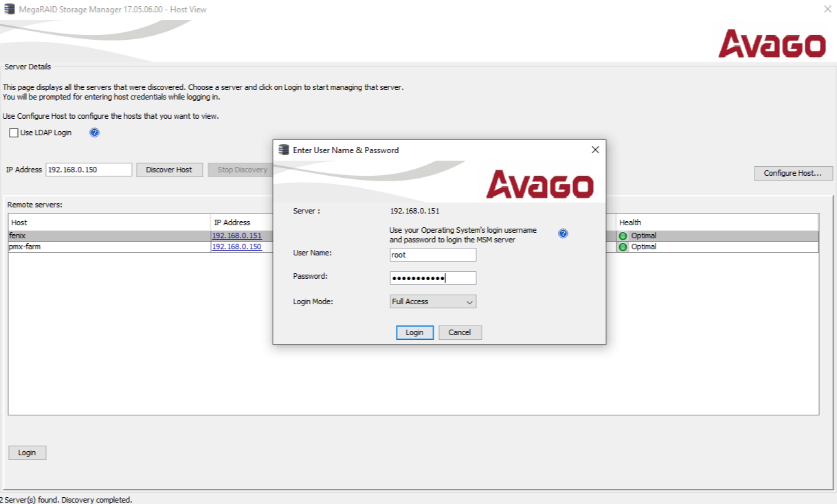The width and height of the screenshot is (837, 504).
Task: Select Login button below remote servers list
Action: 27,453
